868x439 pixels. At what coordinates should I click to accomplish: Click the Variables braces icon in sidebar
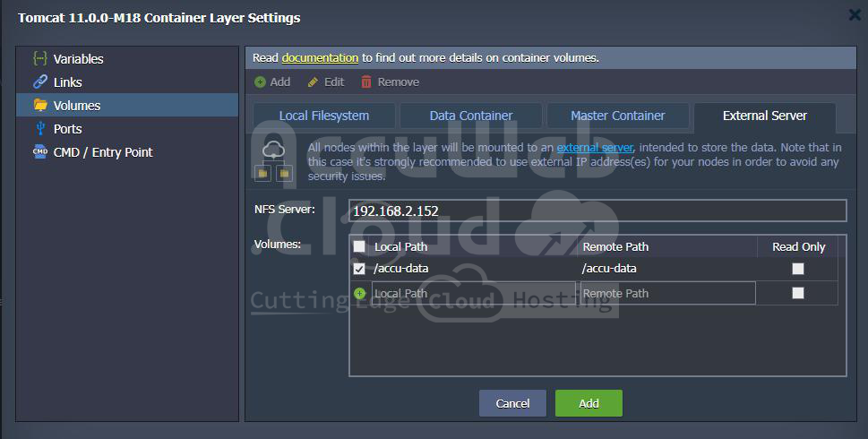point(39,58)
